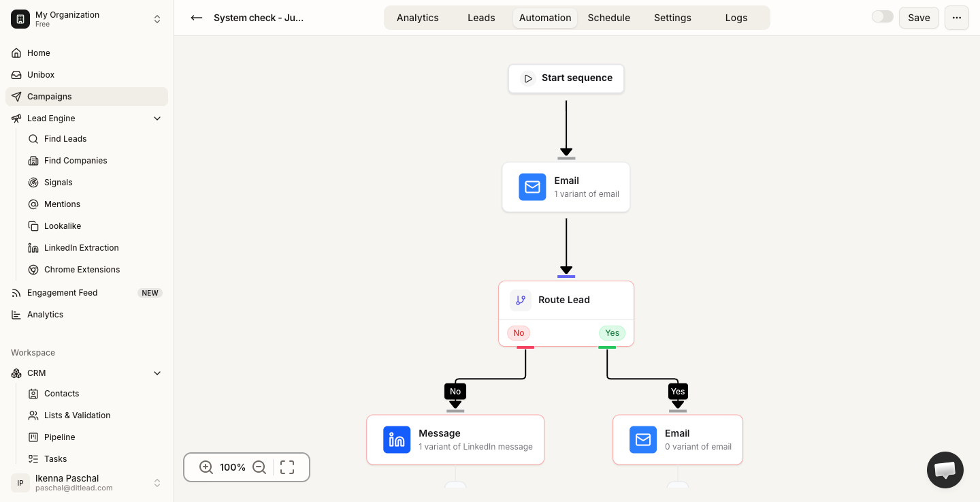Screen dimensions: 980x502
Task: Click the black No label on the connector
Action: tap(455, 391)
